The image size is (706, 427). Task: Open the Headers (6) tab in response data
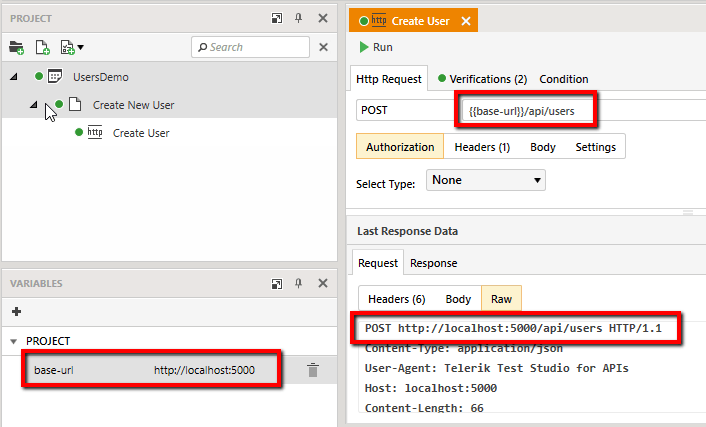click(397, 299)
